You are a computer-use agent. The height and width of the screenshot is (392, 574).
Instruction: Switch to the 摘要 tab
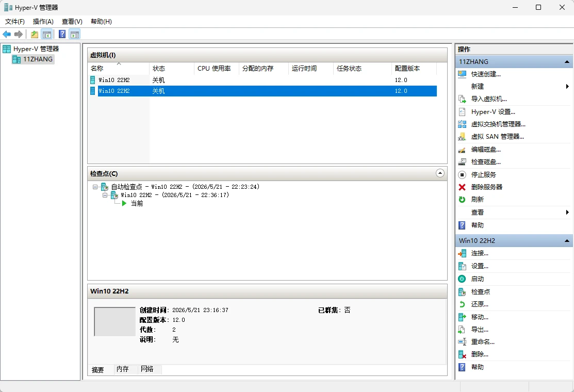point(98,370)
